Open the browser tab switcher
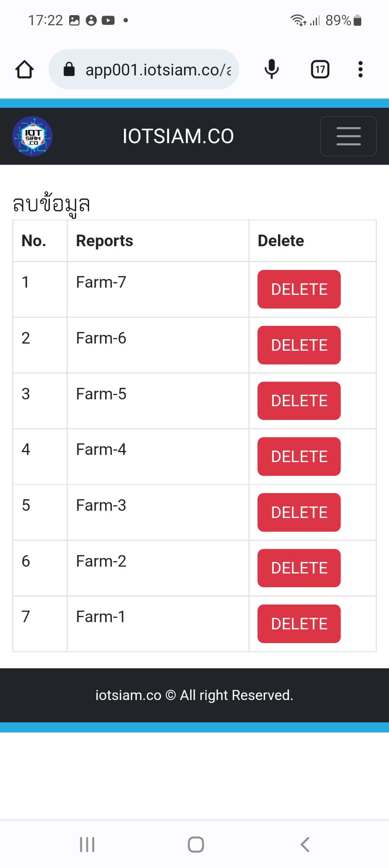The height and width of the screenshot is (868, 389). coord(320,69)
